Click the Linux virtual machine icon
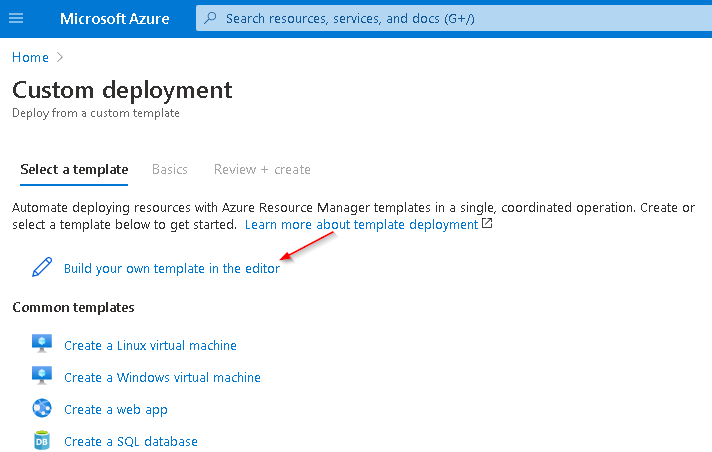 (x=42, y=344)
